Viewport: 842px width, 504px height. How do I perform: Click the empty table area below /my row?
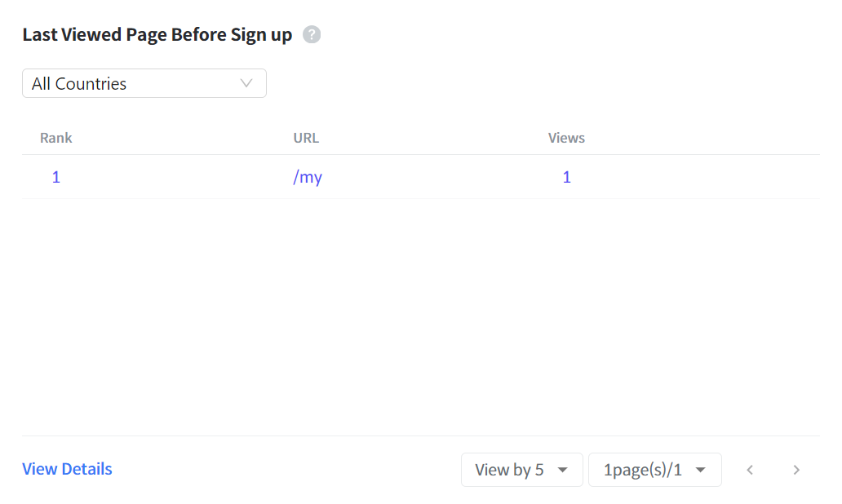click(421, 316)
